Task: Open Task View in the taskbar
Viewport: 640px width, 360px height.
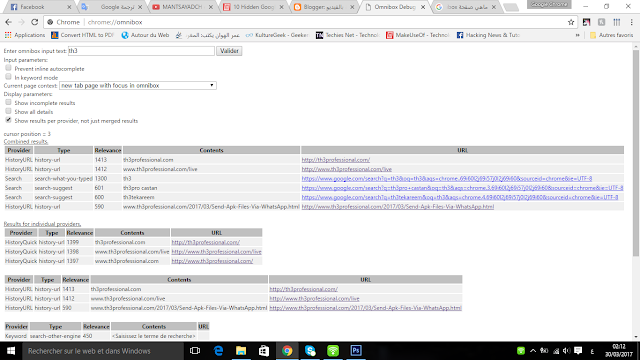Action: 195,351
